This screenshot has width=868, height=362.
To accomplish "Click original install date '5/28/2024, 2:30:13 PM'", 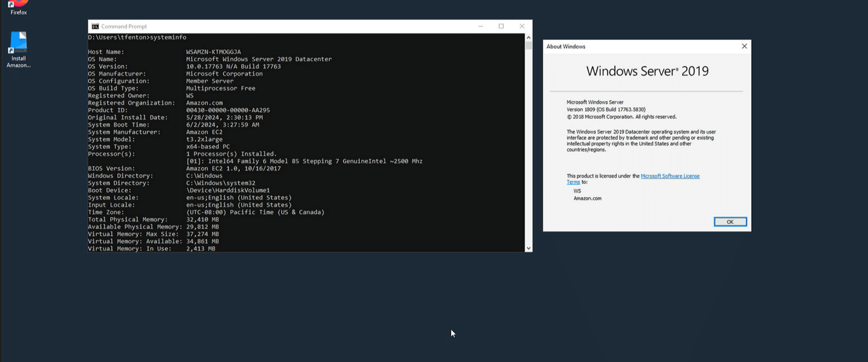I will pos(224,118).
